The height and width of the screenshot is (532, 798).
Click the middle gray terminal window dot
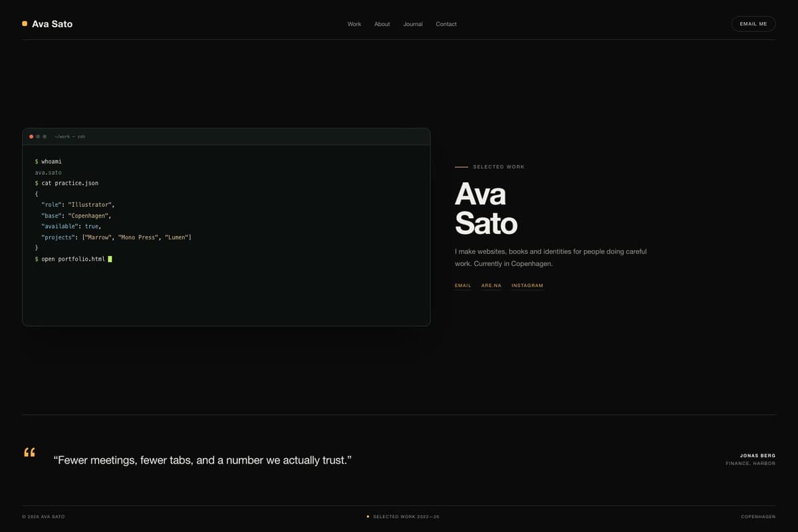coord(38,136)
